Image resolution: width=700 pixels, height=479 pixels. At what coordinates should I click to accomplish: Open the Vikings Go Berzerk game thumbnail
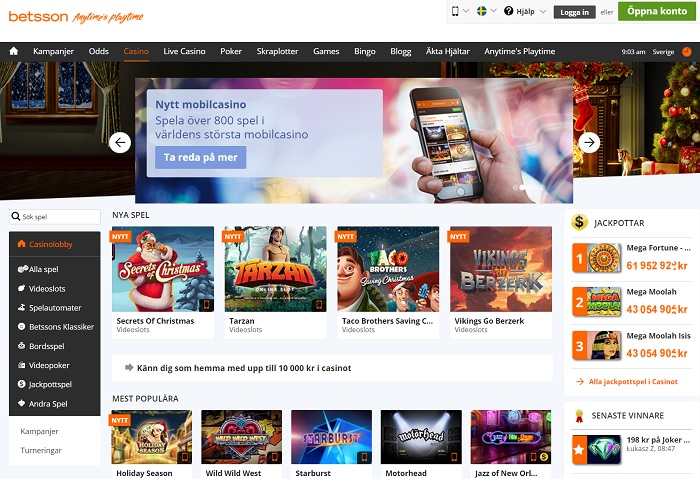click(501, 269)
